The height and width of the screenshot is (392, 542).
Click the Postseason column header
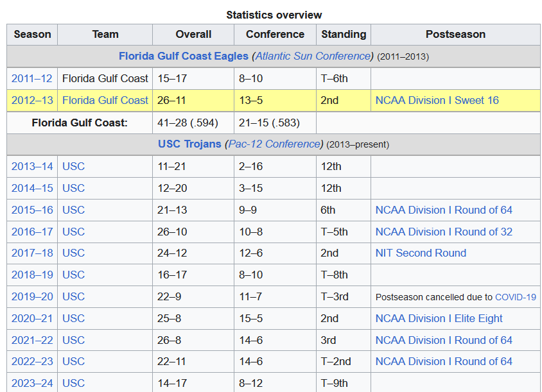coord(455,34)
